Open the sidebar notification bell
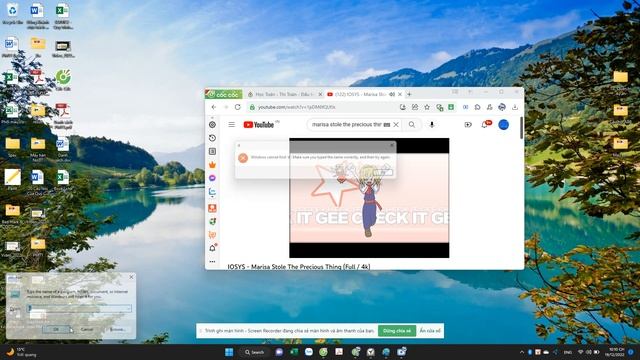The height and width of the screenshot is (360, 640). point(213,248)
